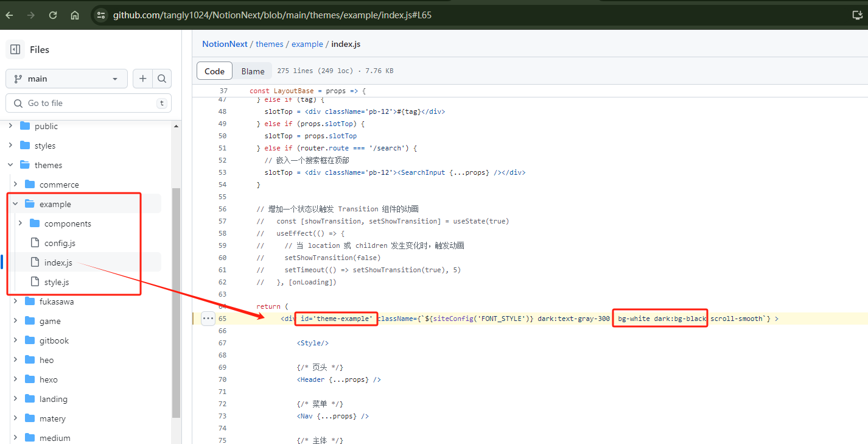Click the browser forward arrow
868x444 pixels.
[x=31, y=15]
